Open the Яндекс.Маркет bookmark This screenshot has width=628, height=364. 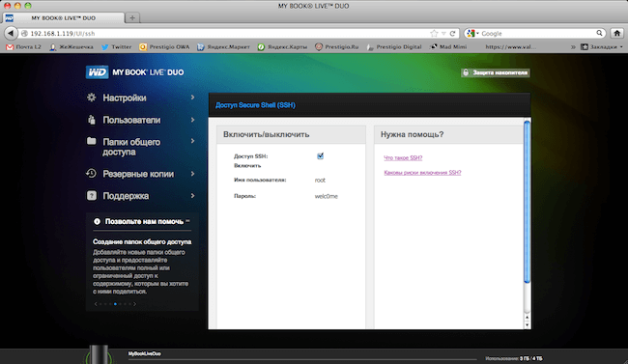[x=223, y=47]
